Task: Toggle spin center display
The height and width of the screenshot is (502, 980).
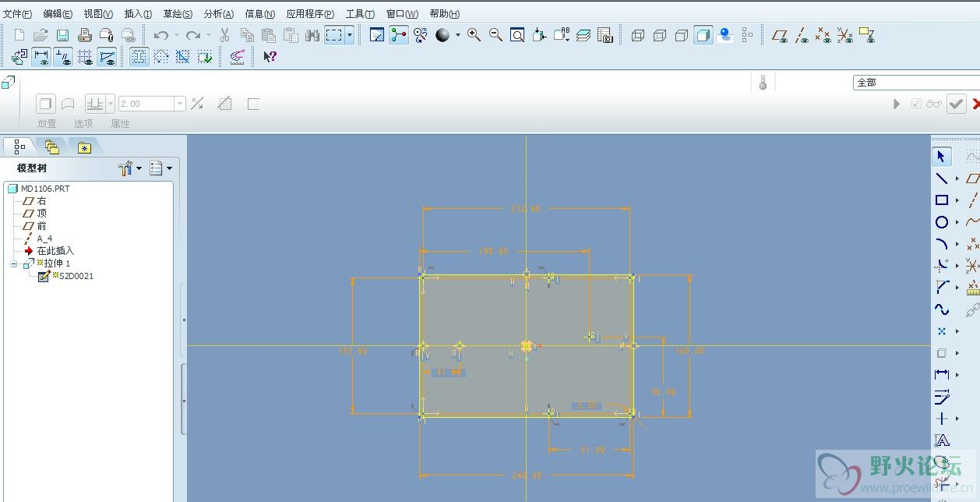Action: 399,35
